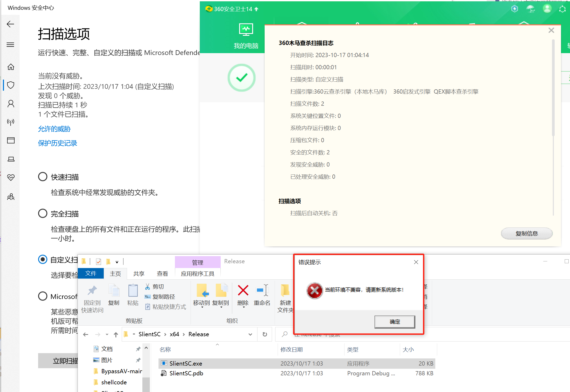Expand quick access toolbar customize arrow
Screen dimensions: 570x392
click(117, 262)
